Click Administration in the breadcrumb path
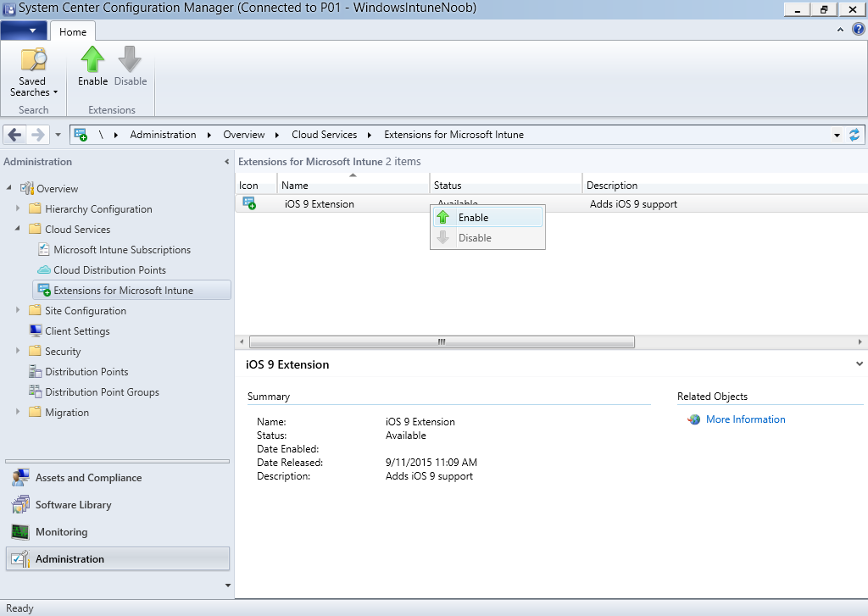868x616 pixels. (163, 135)
